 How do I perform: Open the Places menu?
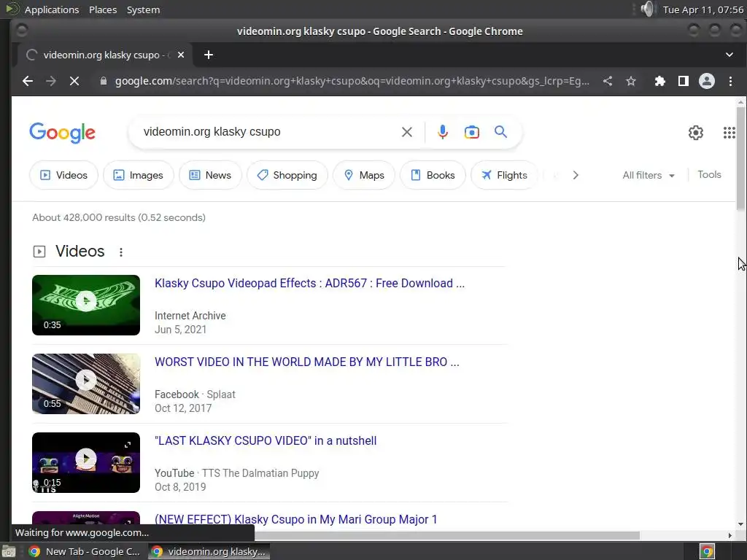(103, 9)
